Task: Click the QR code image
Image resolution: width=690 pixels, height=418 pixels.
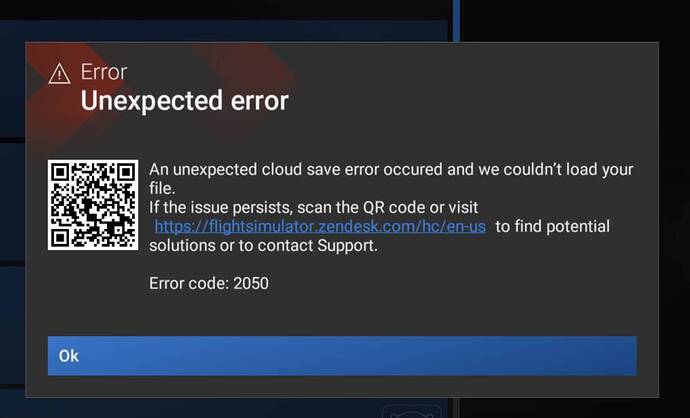Action: [93, 205]
